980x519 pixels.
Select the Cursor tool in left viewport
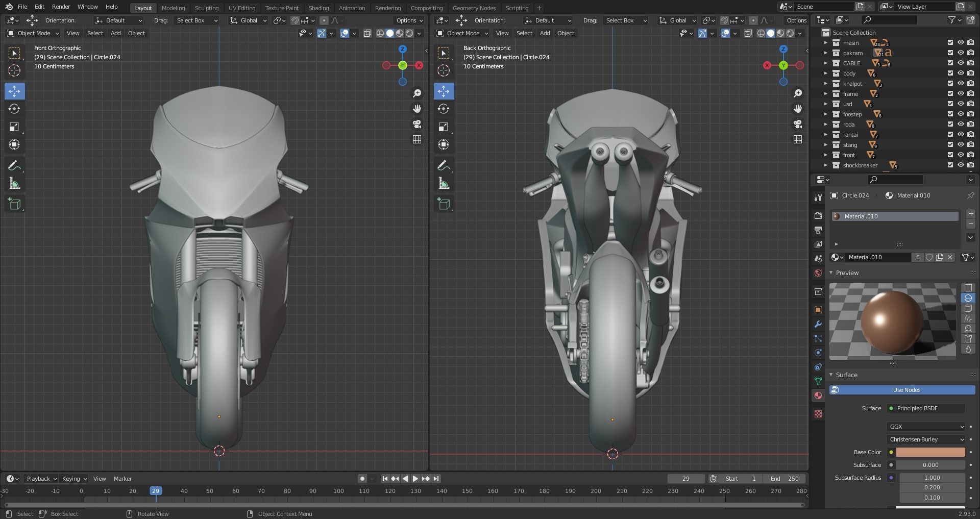point(14,70)
